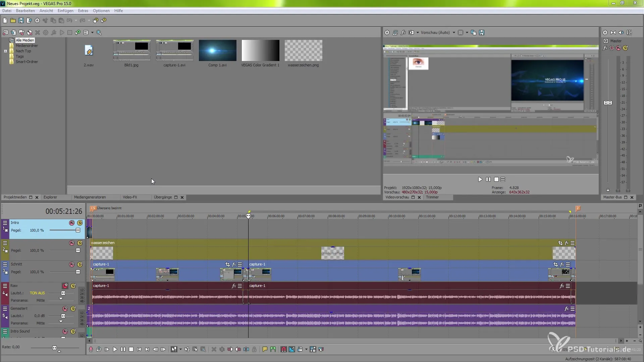Open the Vorschau (Auto) quality dropdown
Image resolution: width=644 pixels, height=362 pixels.
pyautogui.click(x=438, y=33)
